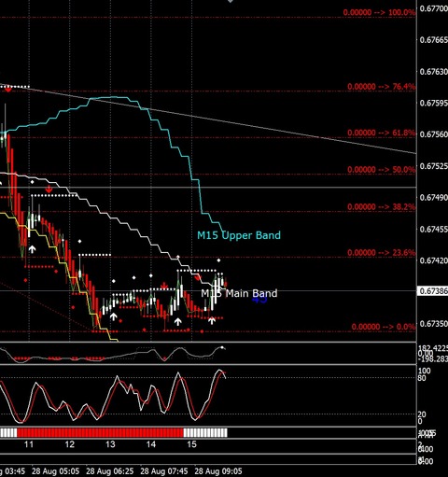
Task: Click hour marker 12 on the session scale
Action: pyautogui.click(x=70, y=444)
